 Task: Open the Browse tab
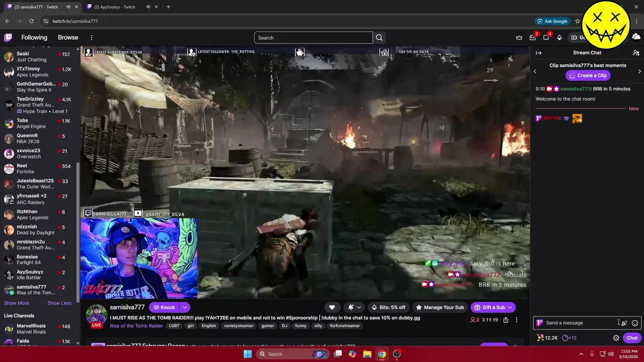(x=68, y=38)
